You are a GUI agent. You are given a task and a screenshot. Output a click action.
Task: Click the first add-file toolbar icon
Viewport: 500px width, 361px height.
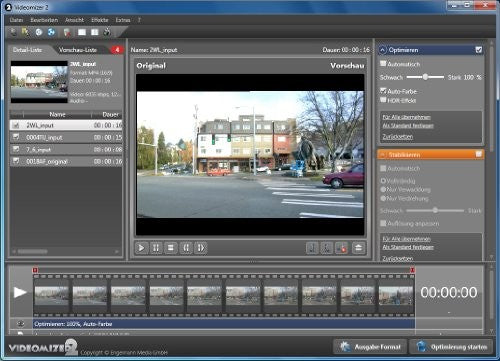[x=13, y=32]
